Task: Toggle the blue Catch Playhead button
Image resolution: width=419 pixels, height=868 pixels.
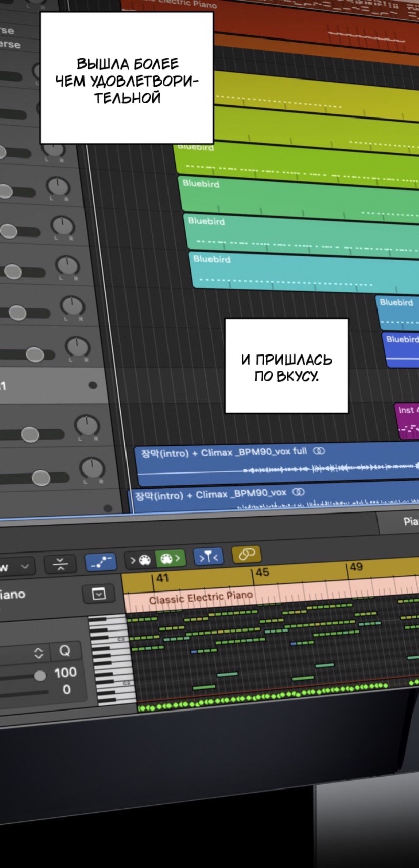Action: [208, 557]
